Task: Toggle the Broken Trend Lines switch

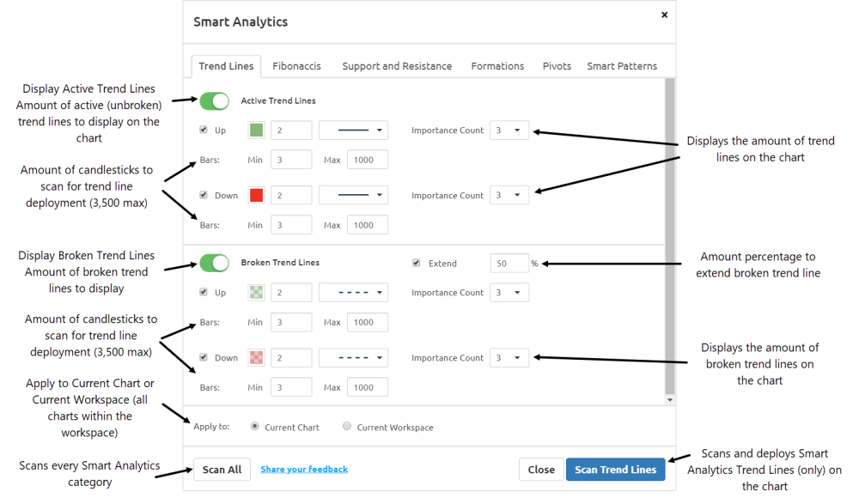Action: tap(214, 263)
